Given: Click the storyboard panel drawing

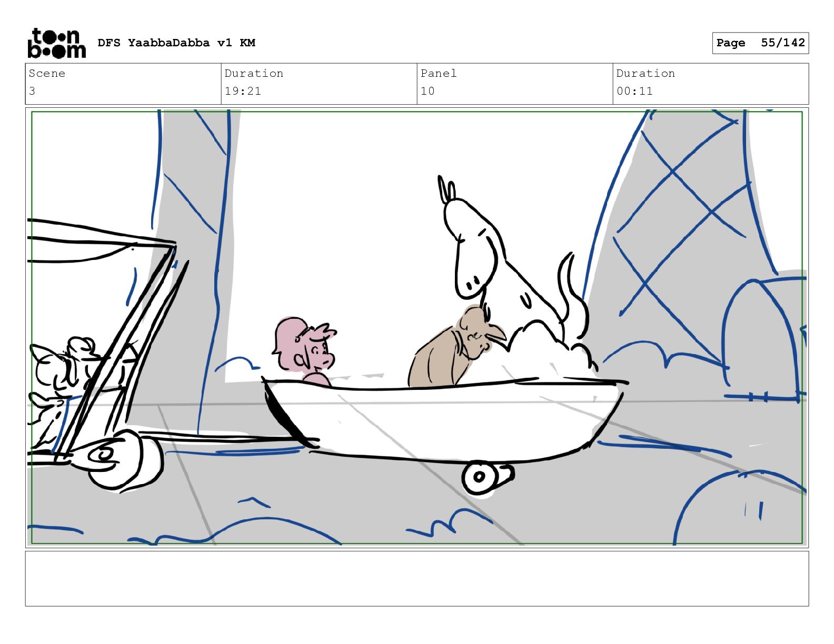Looking at the screenshot, I should [417, 328].
